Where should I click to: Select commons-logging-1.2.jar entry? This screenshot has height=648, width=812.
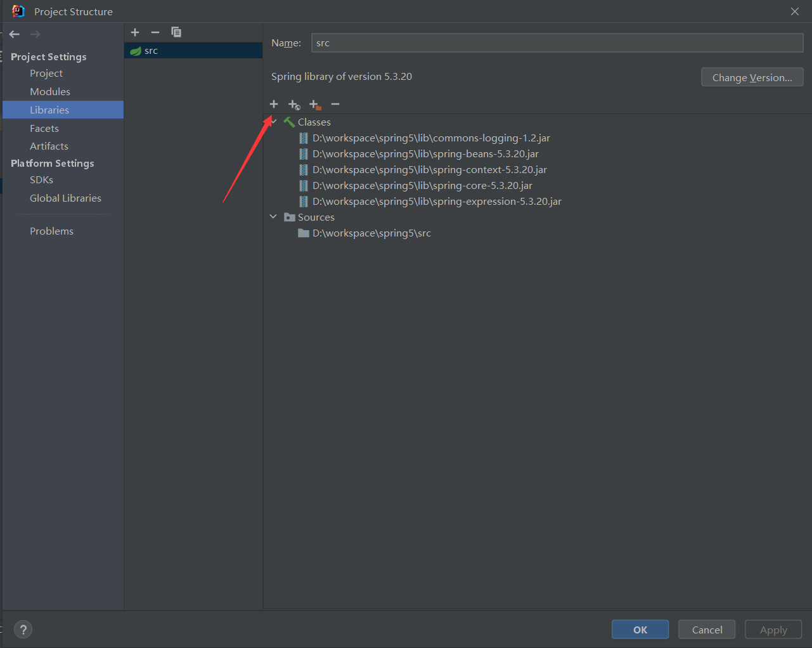coord(431,138)
